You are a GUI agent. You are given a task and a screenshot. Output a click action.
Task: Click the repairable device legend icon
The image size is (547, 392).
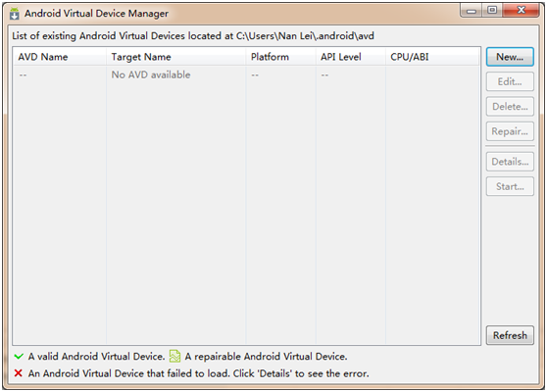point(174,356)
